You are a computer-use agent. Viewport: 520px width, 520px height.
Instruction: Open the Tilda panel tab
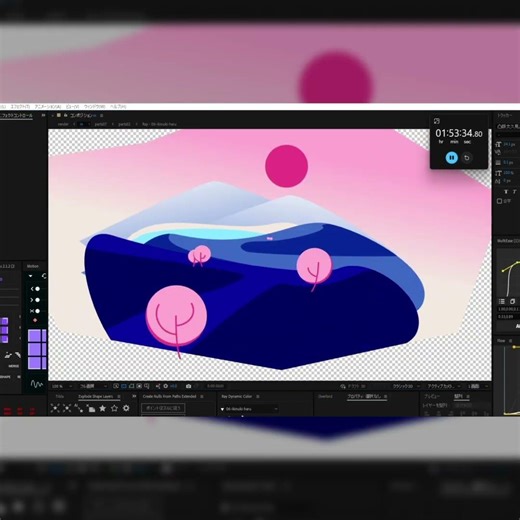pos(60,396)
